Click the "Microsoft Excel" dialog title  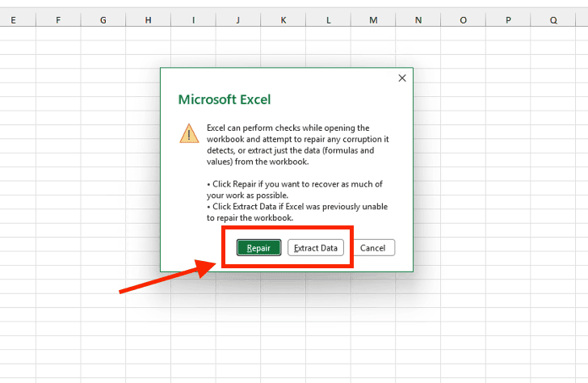(225, 99)
